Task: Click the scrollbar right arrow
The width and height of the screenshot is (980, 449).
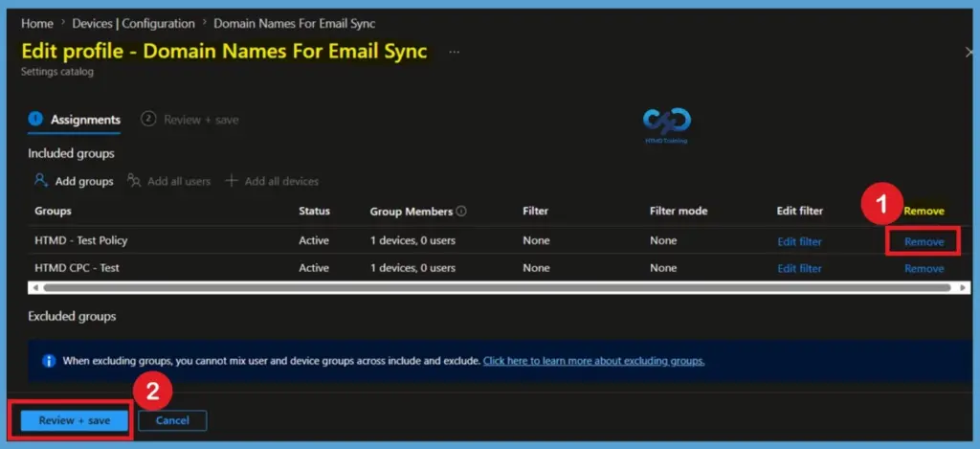Action: click(963, 287)
